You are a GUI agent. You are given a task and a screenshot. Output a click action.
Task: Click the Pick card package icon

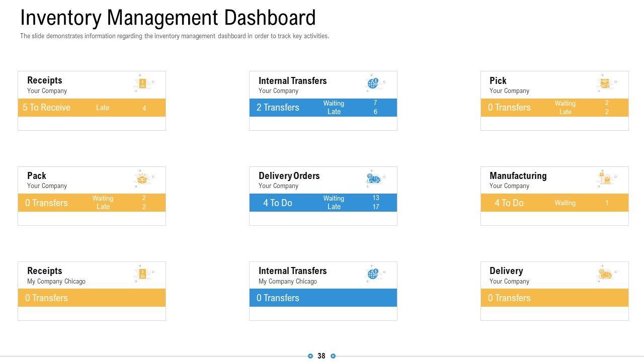tap(604, 83)
